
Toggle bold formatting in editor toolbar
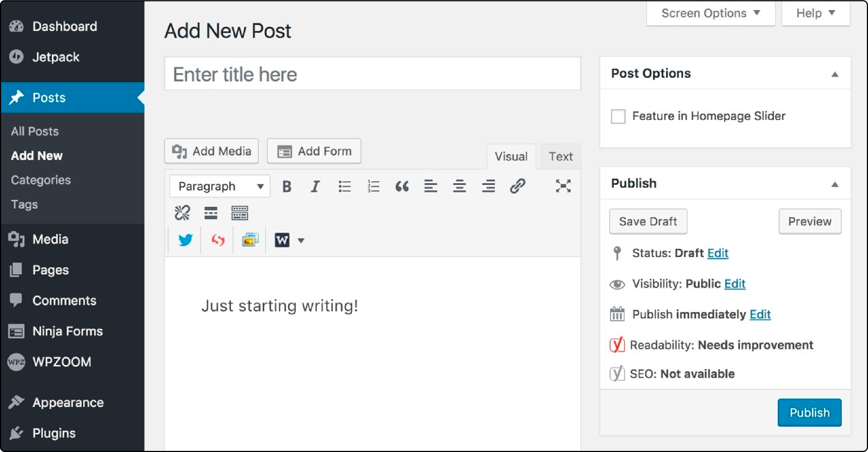tap(287, 187)
